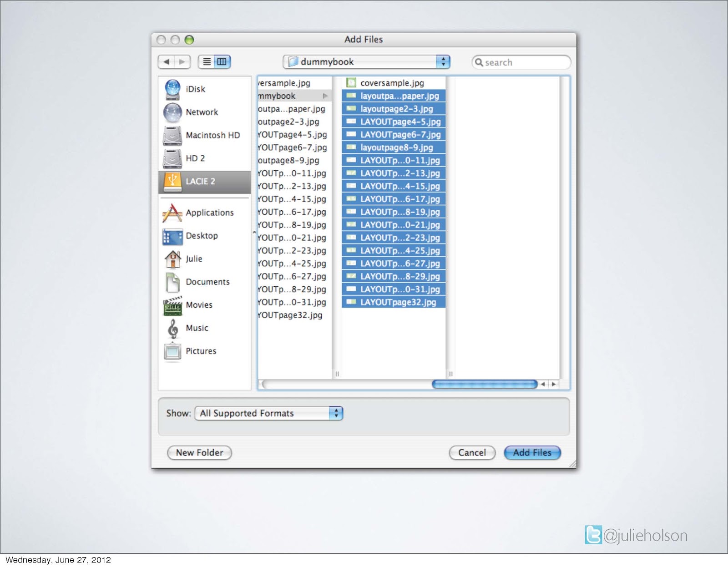Click YOUTp...4-15.jpg in left column
The height and width of the screenshot is (568, 728).
coord(295,199)
